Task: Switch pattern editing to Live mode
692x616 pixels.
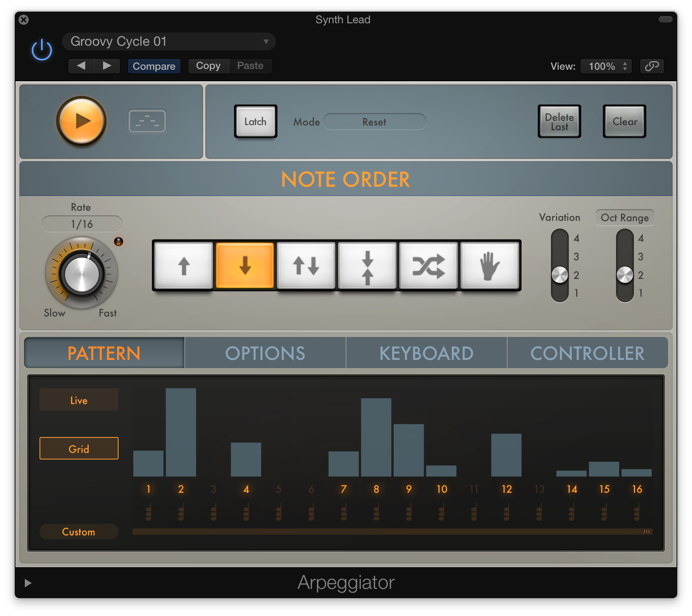Action: pyautogui.click(x=79, y=399)
